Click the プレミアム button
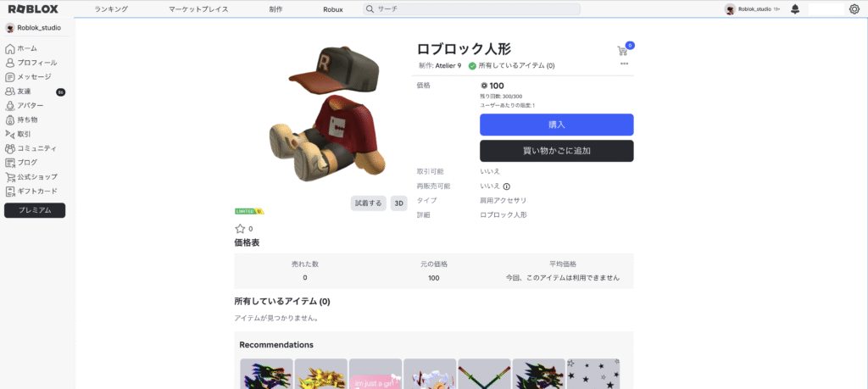The image size is (868, 389). [x=35, y=210]
